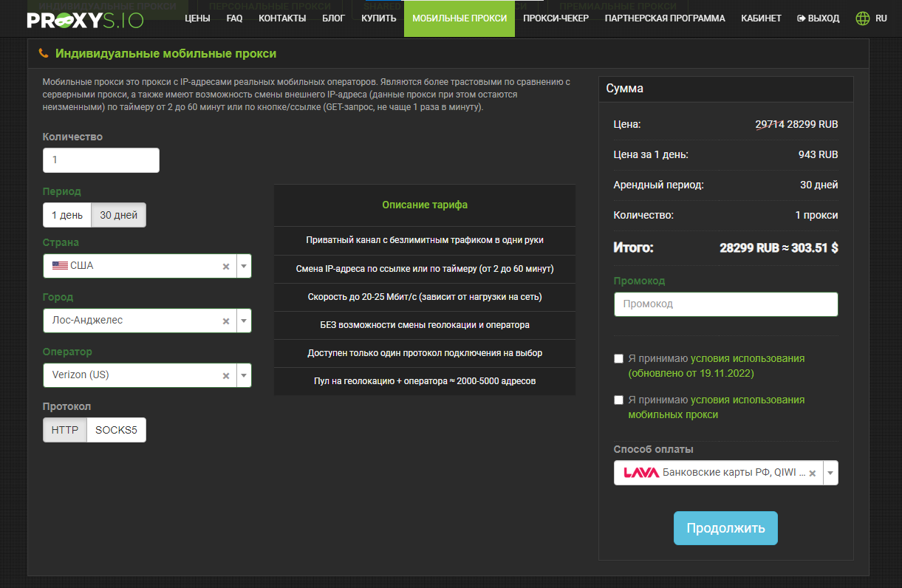
Task: Go to the ЦЕНЫ menu item
Action: pyautogui.click(x=197, y=18)
